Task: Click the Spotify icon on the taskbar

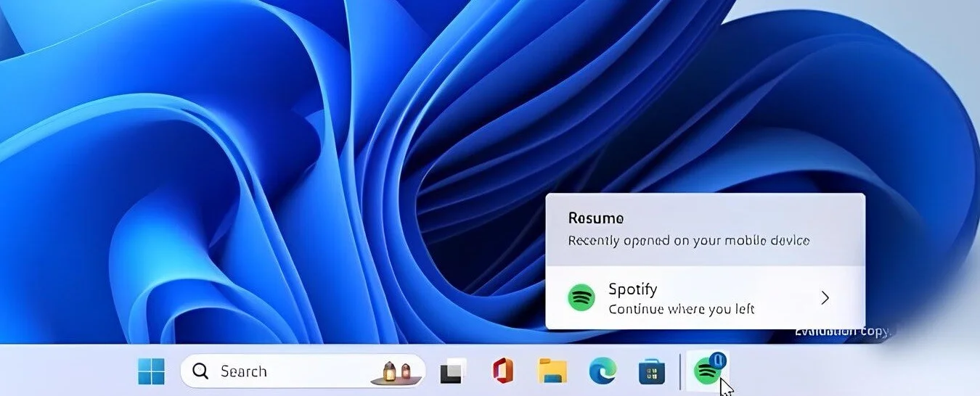Action: pos(706,373)
